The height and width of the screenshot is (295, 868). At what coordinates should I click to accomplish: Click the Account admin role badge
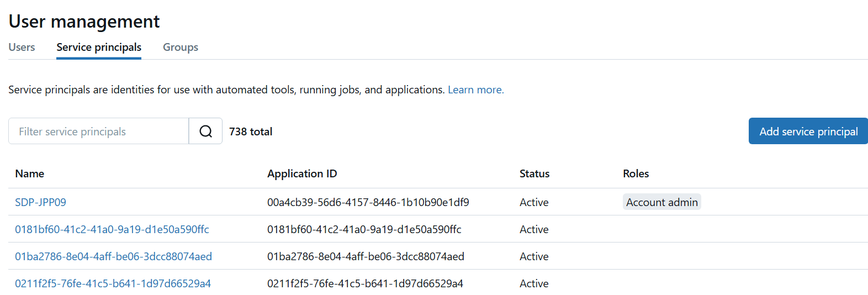click(x=661, y=202)
